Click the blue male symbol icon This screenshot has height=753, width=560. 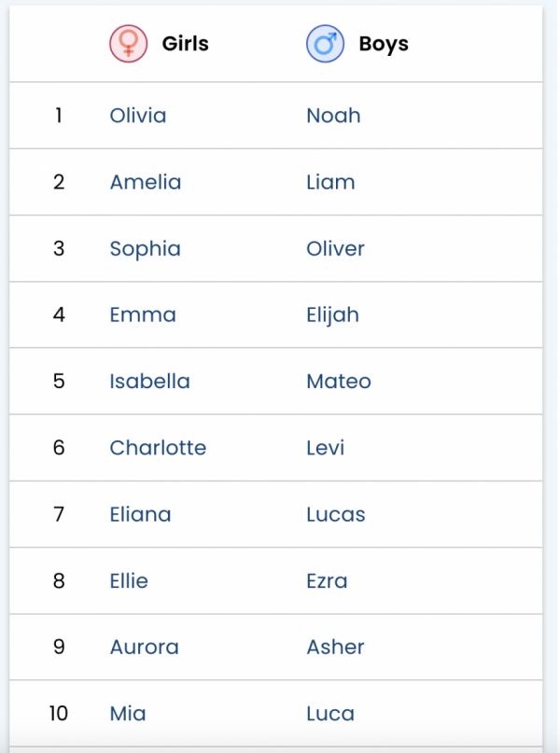pyautogui.click(x=325, y=44)
